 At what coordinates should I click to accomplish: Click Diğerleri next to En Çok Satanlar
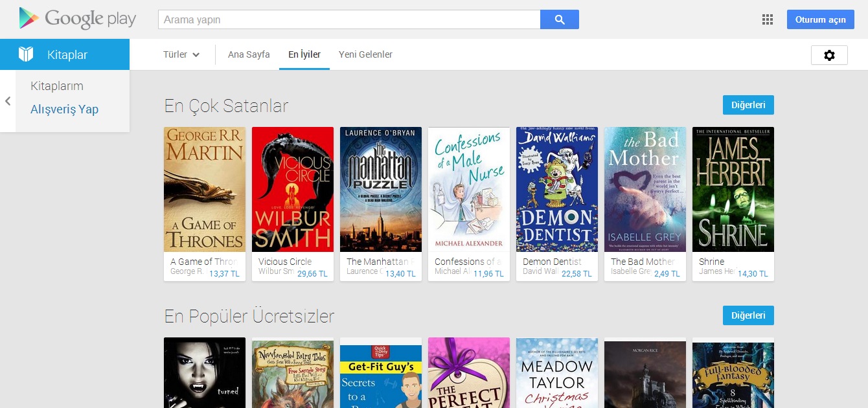click(748, 105)
